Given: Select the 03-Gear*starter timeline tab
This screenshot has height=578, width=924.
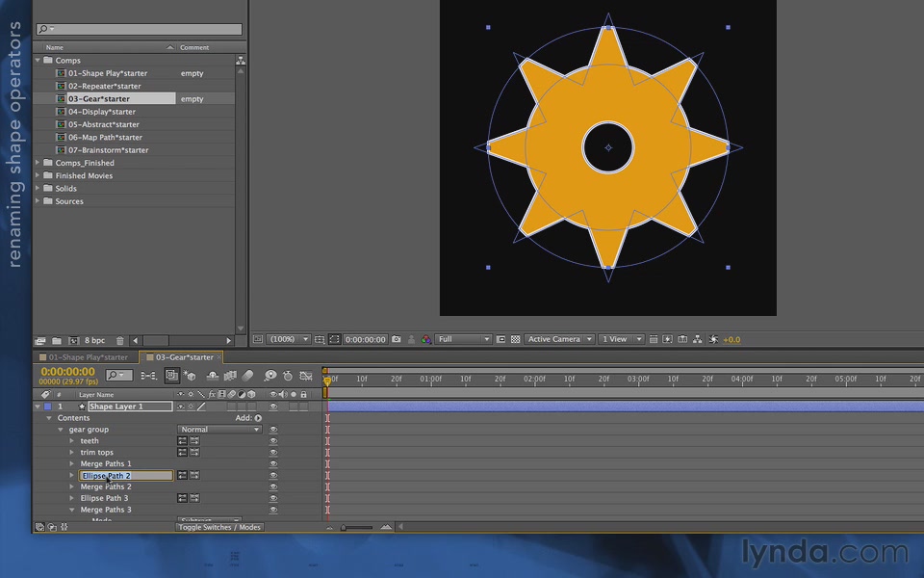Looking at the screenshot, I should coord(182,356).
